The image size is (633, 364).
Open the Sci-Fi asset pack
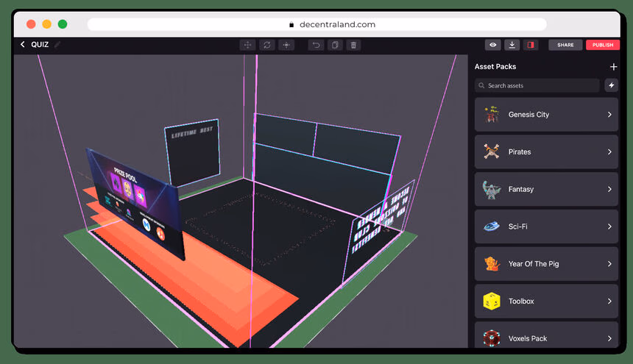tap(546, 226)
